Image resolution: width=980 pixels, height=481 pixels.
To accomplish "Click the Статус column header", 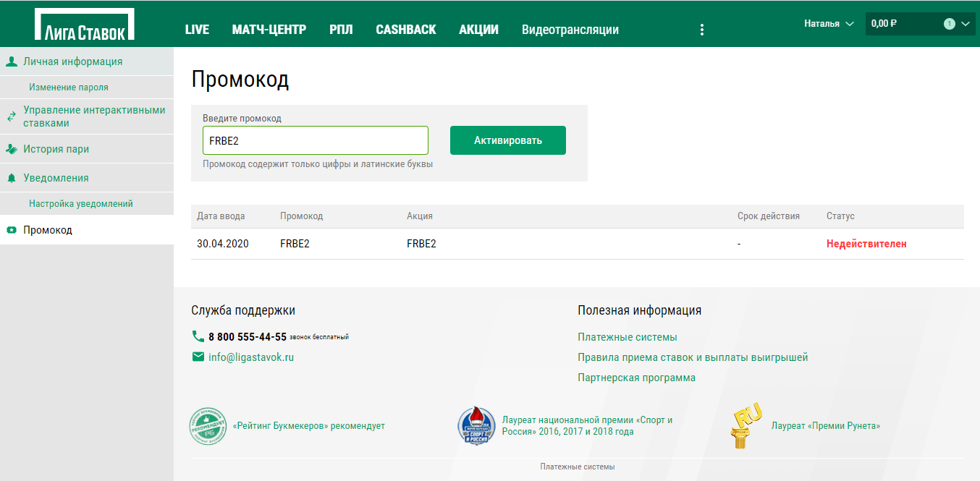I will (x=840, y=216).
